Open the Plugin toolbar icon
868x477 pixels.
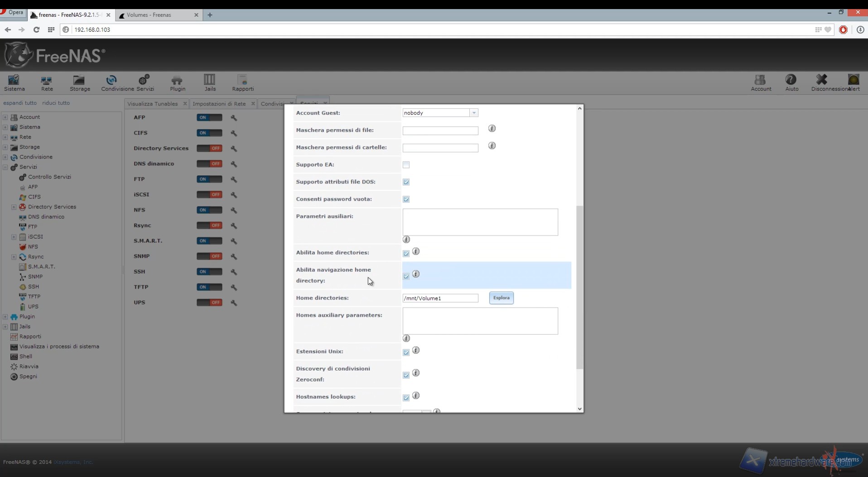(x=177, y=83)
